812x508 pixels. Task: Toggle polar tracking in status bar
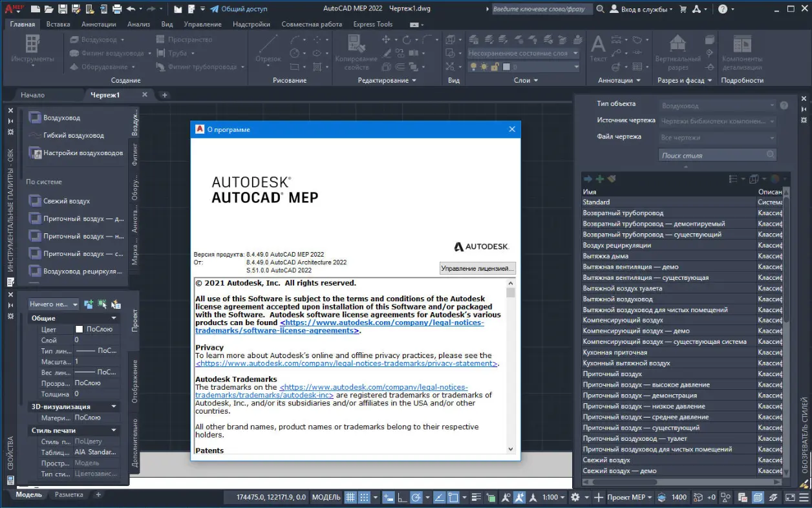[x=416, y=497]
